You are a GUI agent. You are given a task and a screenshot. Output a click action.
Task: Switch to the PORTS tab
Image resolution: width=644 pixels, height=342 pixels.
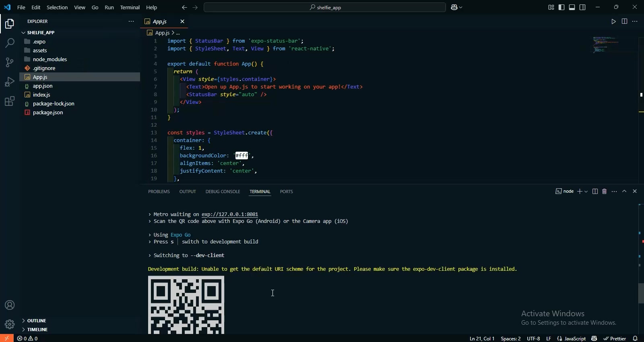coord(287,192)
